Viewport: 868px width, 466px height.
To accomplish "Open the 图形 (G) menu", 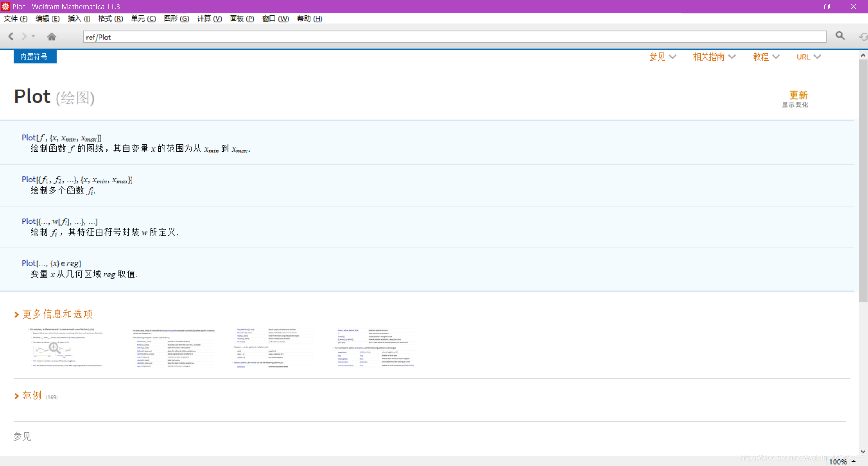I will [176, 19].
